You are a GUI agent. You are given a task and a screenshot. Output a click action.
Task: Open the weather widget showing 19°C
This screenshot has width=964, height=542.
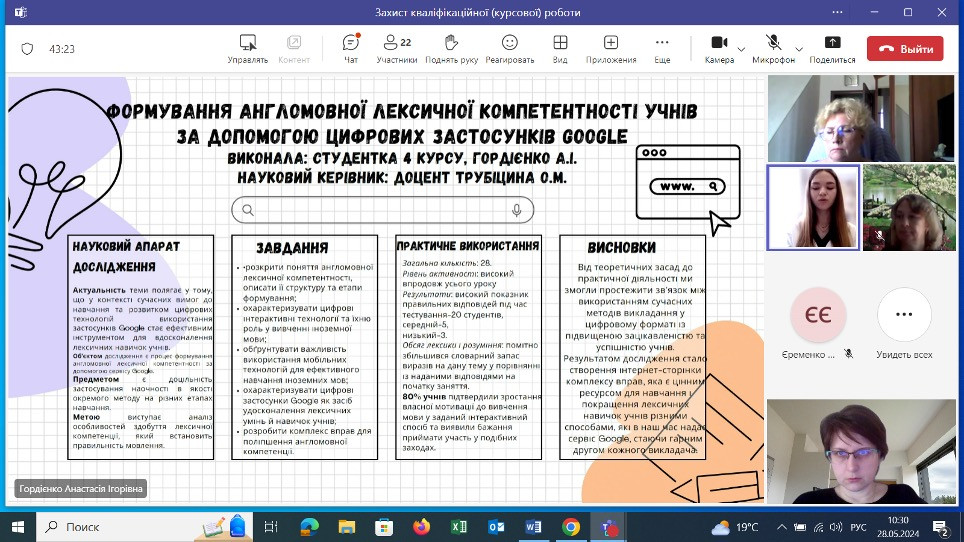(735, 527)
